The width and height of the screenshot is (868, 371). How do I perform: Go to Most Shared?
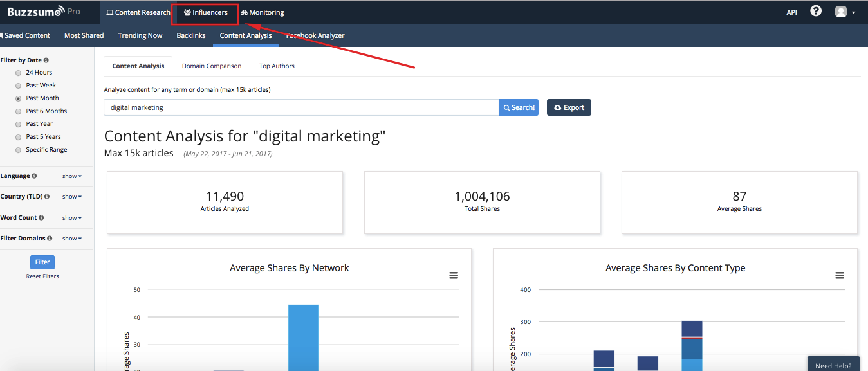pos(84,35)
